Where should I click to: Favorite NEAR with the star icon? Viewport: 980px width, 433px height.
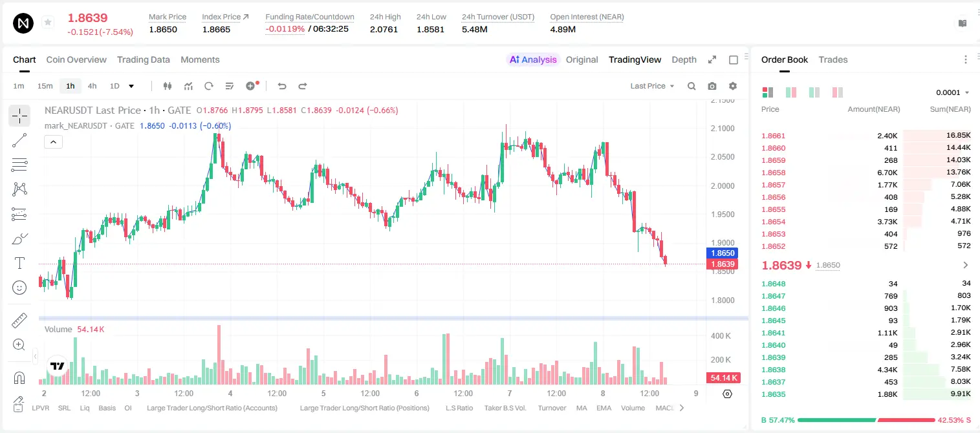click(x=48, y=23)
